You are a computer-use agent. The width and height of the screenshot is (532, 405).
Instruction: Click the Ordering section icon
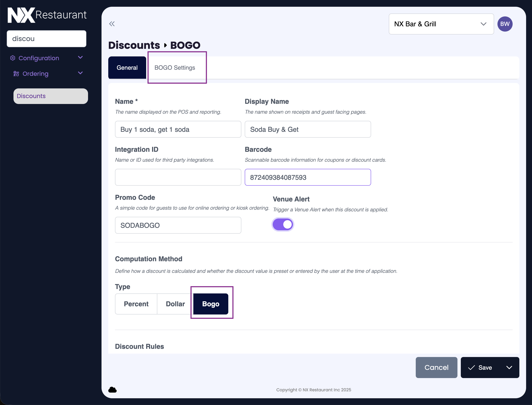pyautogui.click(x=16, y=74)
